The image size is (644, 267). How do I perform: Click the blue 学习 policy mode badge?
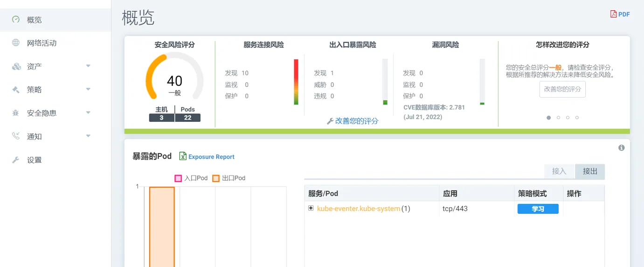(x=538, y=209)
